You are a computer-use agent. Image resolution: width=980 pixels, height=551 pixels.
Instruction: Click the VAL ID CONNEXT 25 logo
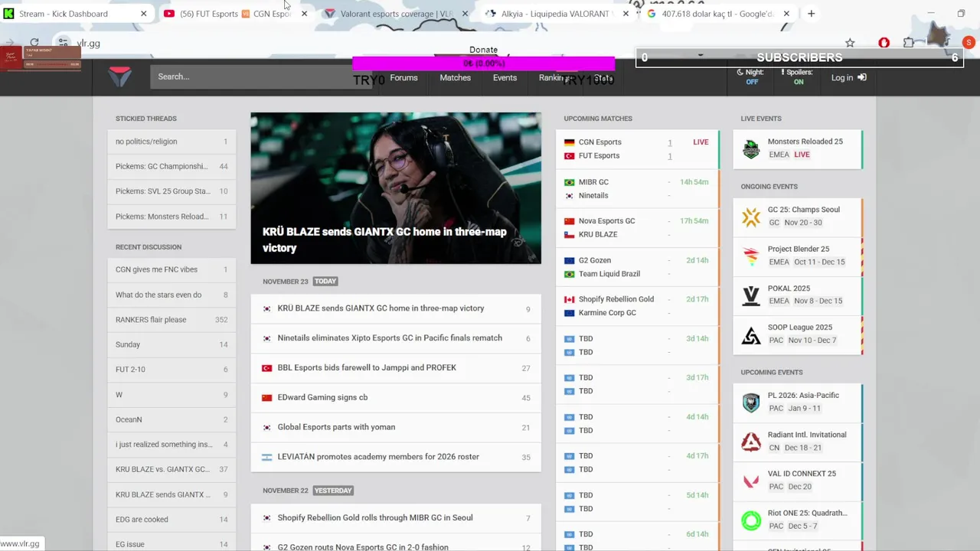click(x=751, y=481)
